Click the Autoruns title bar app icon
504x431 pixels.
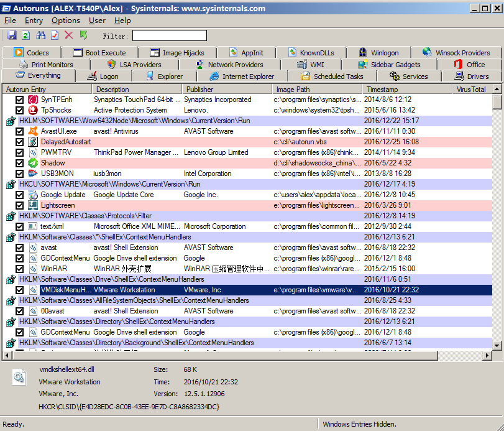click(6, 8)
